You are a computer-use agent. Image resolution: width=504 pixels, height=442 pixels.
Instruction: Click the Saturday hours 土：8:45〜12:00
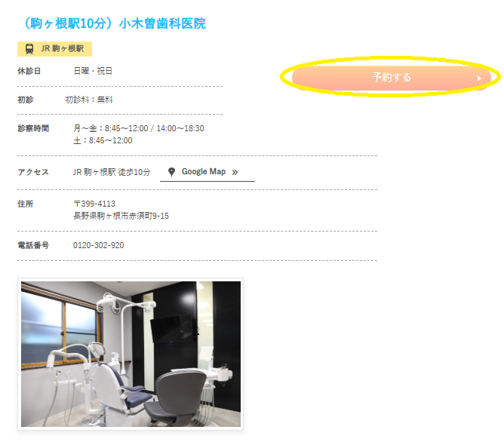click(x=103, y=141)
